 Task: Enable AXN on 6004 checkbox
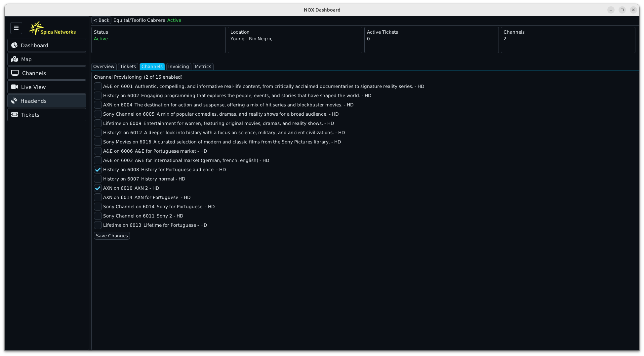click(98, 105)
